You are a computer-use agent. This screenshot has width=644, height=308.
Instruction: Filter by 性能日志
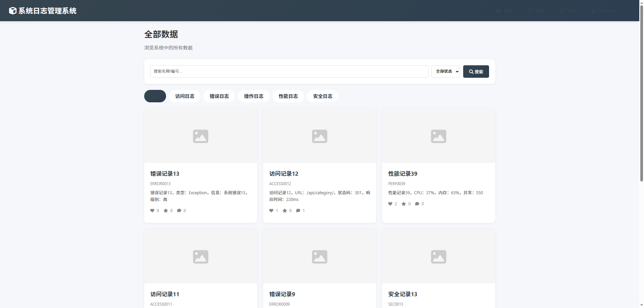click(288, 96)
